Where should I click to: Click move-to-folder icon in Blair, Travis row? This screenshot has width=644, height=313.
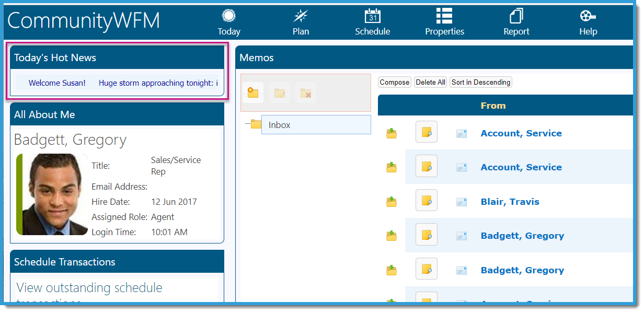[x=392, y=202]
